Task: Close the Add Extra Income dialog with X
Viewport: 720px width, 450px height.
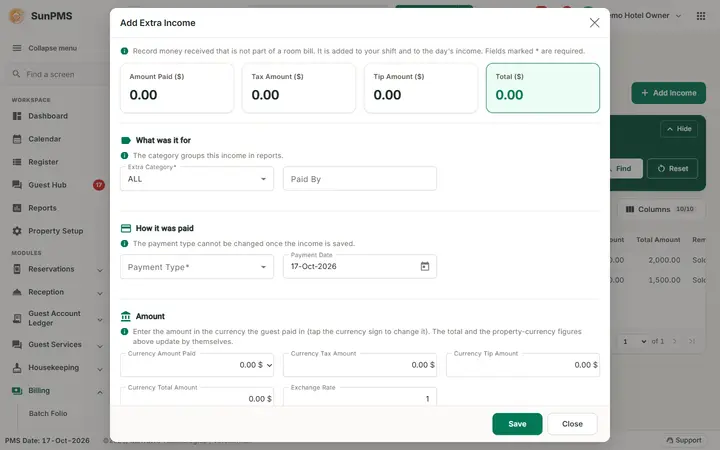Action: click(x=594, y=22)
